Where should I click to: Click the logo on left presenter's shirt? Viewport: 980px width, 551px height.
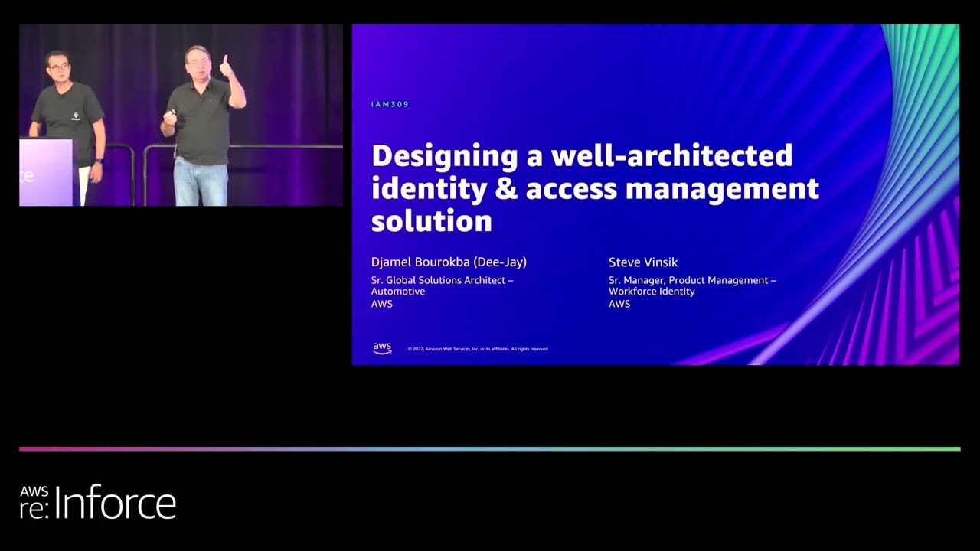click(76, 117)
